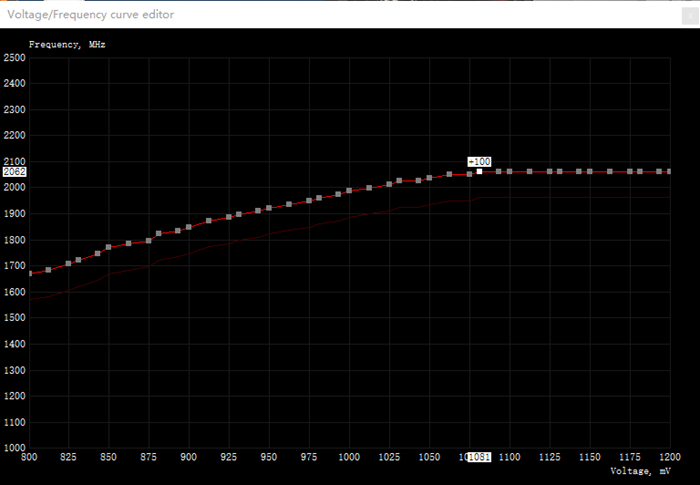Image resolution: width=700 pixels, height=485 pixels.
Task: Select the curve point on the 875 mV gridline
Action: 149,241
